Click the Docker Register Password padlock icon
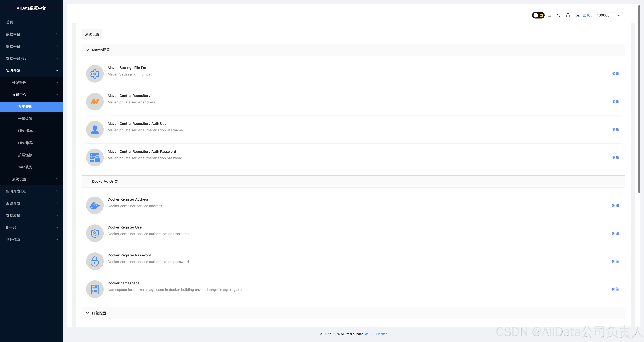The width and height of the screenshot is (644, 342). (x=95, y=261)
